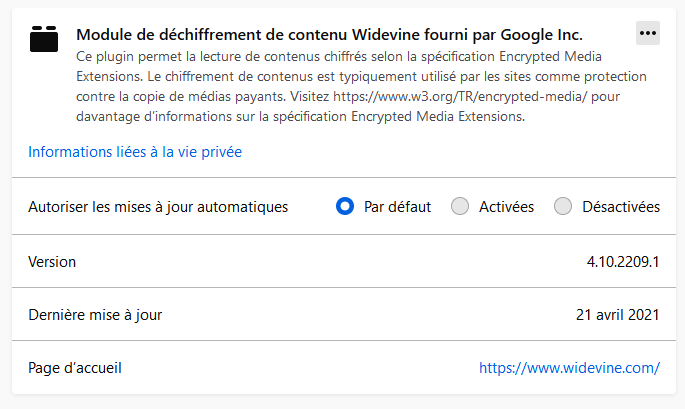Click "Autoriser les mises à jour automatiques" label
Screen dimensions: 685x409
click(x=158, y=207)
